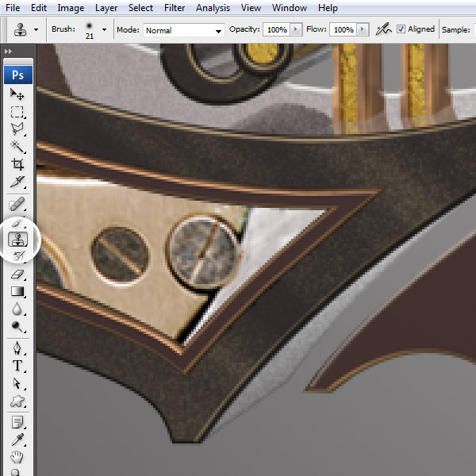Open the Opacity slider arrow
Viewport: 476px width, 476px height.
296,30
